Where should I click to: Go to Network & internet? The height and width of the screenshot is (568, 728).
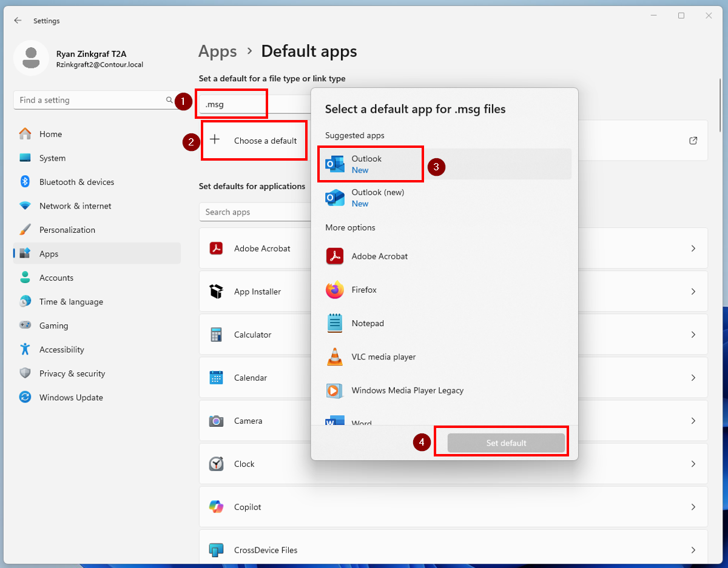click(97, 206)
